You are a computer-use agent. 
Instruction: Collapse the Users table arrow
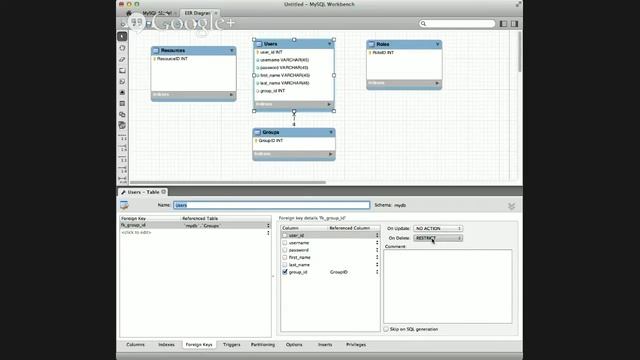[330, 44]
